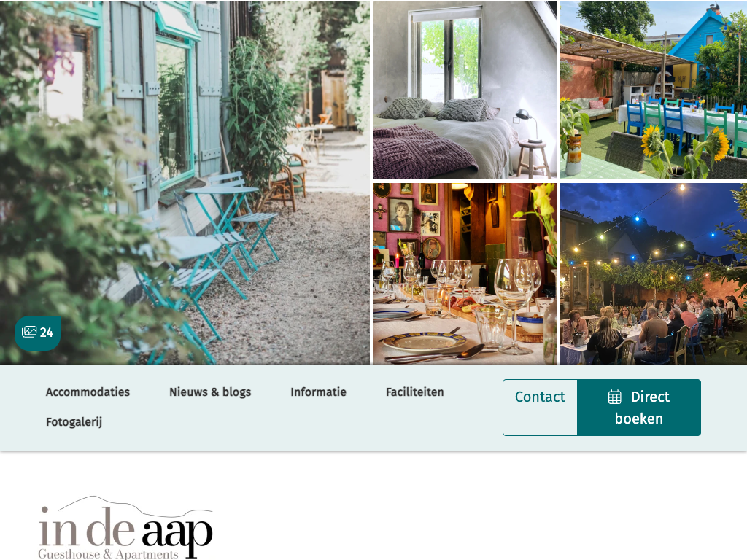Screen dimensions: 747x560
Task: Open the dining table with wine glasses photo
Action: pyautogui.click(x=465, y=274)
